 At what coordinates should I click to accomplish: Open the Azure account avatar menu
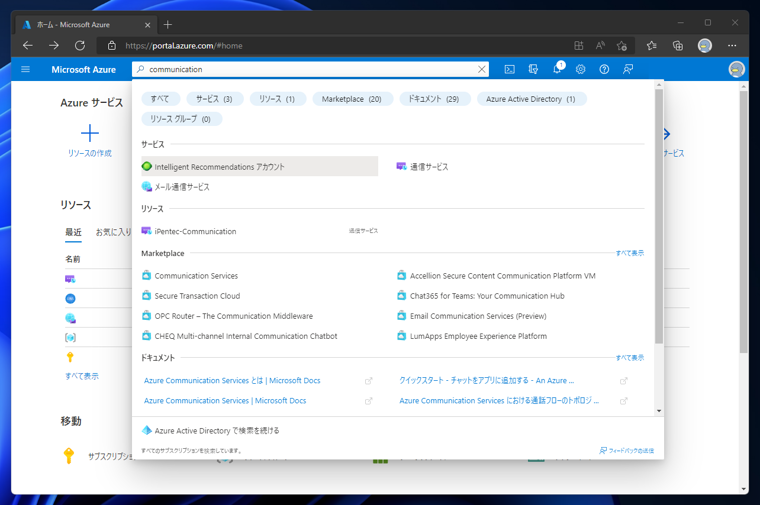pos(736,69)
